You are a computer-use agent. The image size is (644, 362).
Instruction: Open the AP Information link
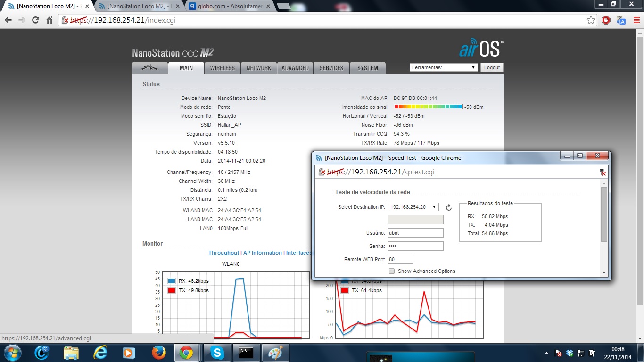[263, 253]
